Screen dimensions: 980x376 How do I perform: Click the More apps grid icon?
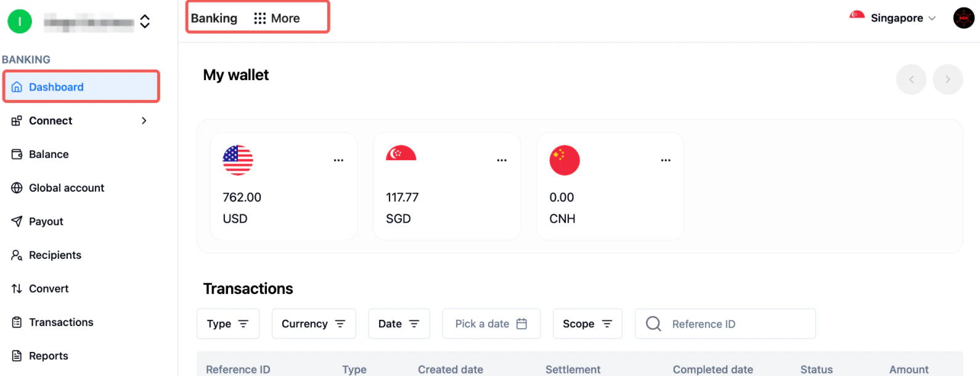pyautogui.click(x=259, y=18)
